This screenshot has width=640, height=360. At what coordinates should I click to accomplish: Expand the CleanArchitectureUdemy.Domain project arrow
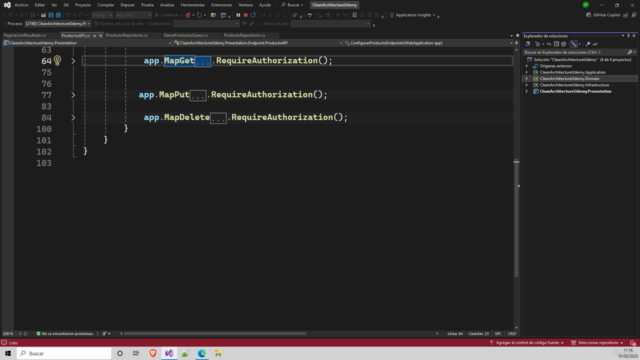pyautogui.click(x=527, y=79)
